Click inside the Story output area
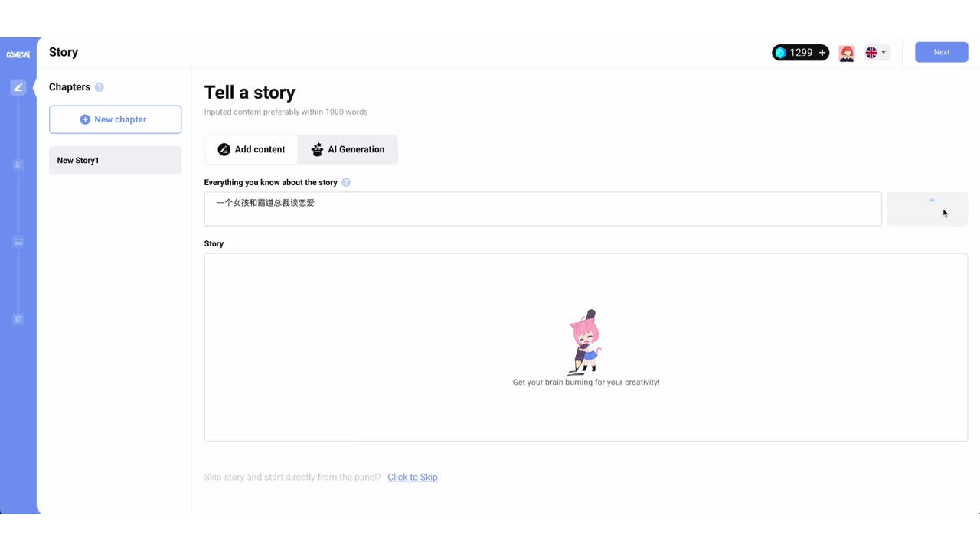The width and height of the screenshot is (980, 551). (x=585, y=347)
